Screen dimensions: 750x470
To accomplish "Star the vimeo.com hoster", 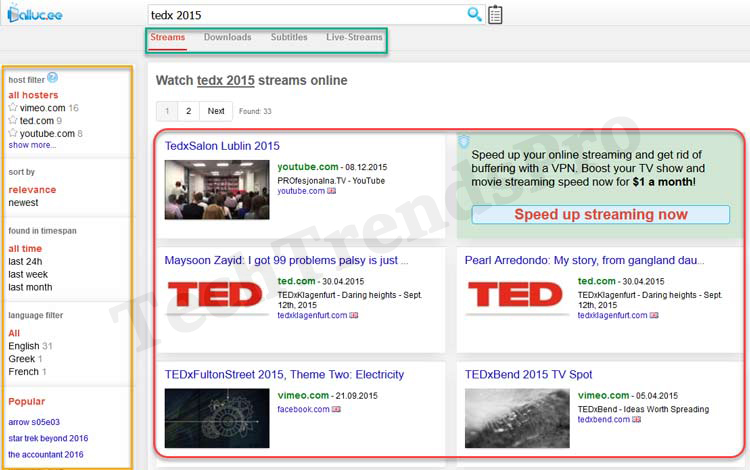I will click(x=13, y=107).
